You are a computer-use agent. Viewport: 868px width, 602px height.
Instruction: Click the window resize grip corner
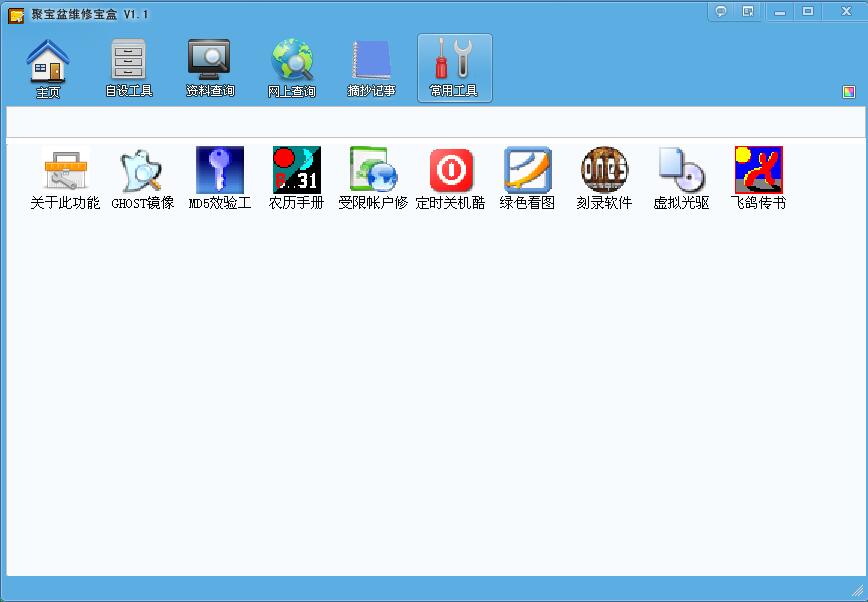click(x=857, y=590)
